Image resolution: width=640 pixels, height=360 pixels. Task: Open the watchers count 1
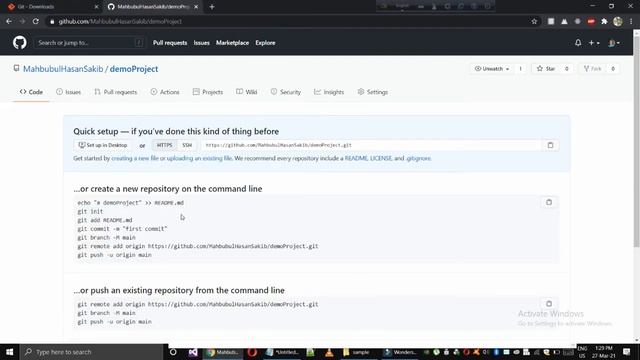click(x=520, y=69)
